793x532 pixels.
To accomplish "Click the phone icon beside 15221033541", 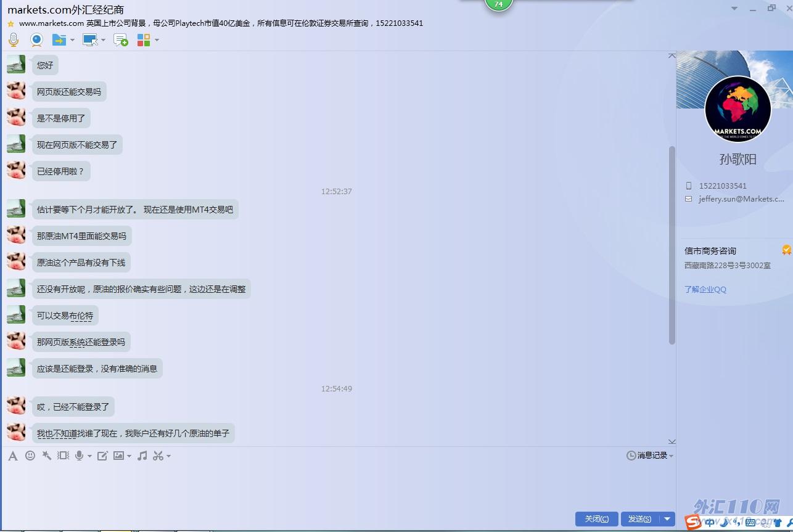I will (689, 186).
